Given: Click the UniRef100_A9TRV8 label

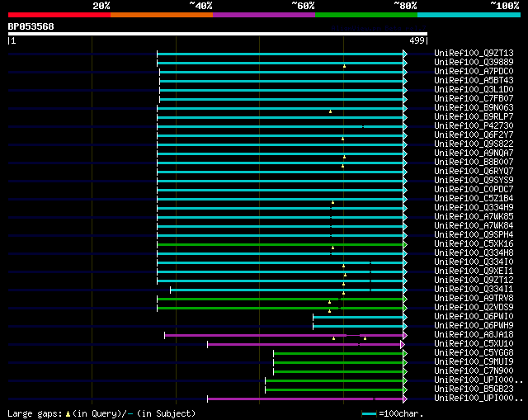Looking at the screenshot, I should [474, 299].
